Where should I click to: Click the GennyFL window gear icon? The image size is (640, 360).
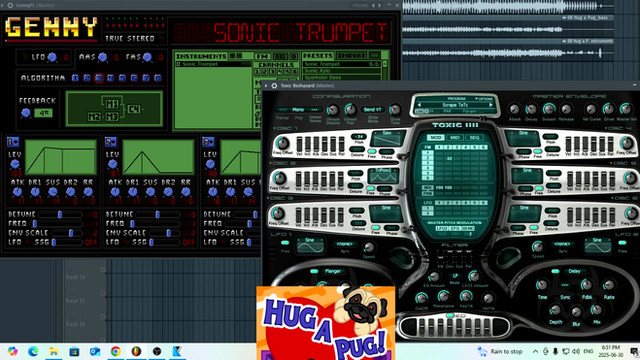(x=10, y=5)
